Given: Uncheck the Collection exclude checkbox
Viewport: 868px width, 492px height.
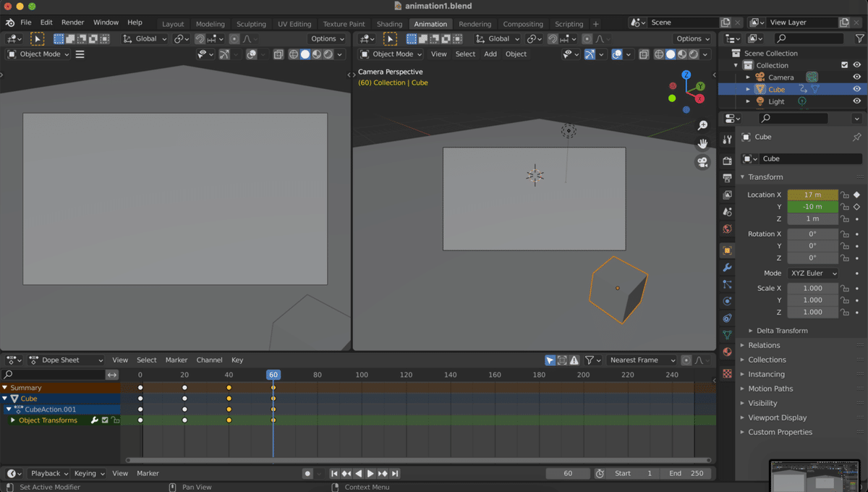Looking at the screenshot, I should pos(844,65).
